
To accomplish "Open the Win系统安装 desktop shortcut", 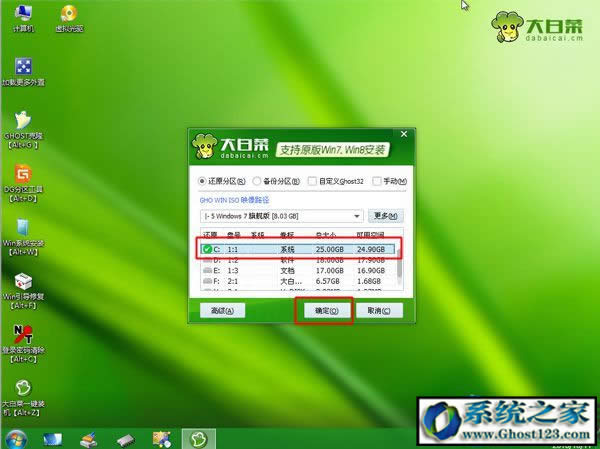I will (x=21, y=228).
